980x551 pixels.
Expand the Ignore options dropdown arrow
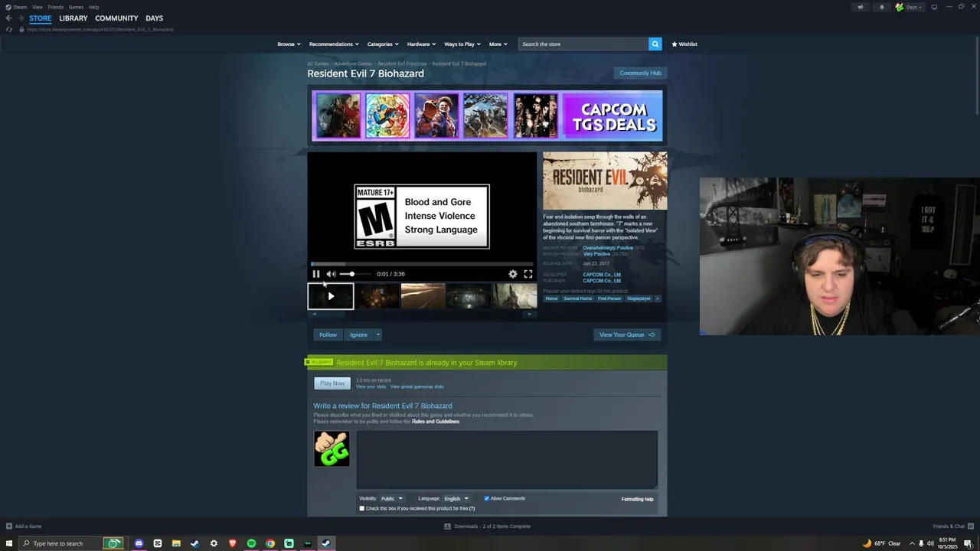(x=377, y=334)
